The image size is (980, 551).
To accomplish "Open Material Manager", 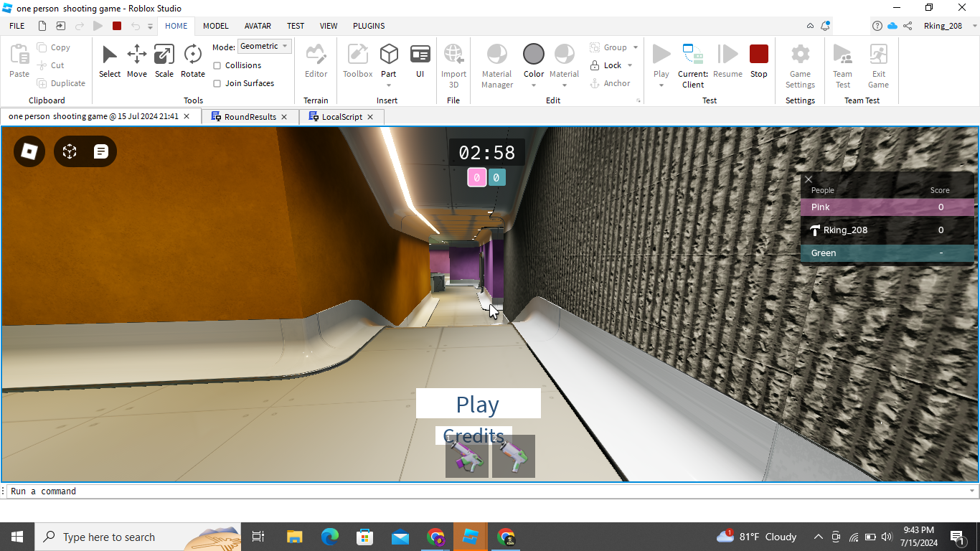I will (496, 66).
